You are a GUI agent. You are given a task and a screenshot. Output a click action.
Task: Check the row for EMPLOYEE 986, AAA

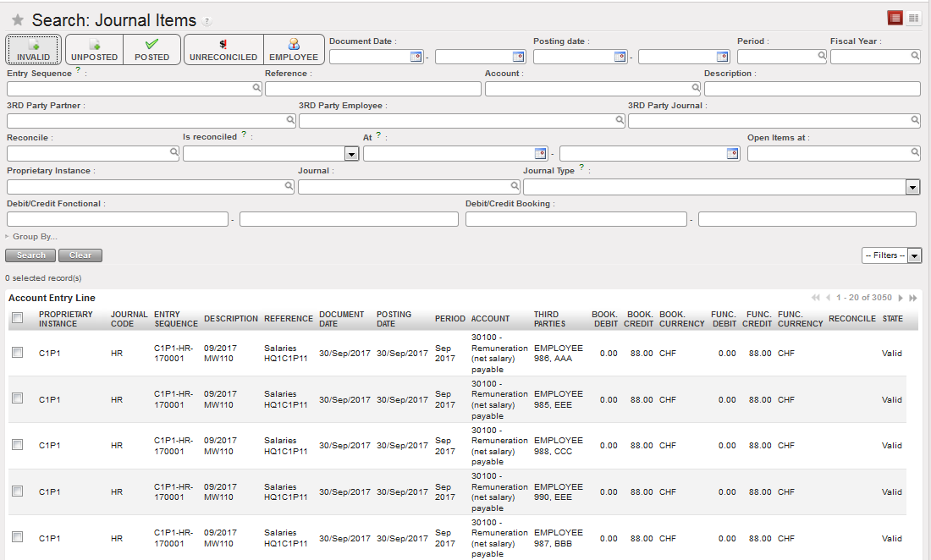tap(18, 353)
